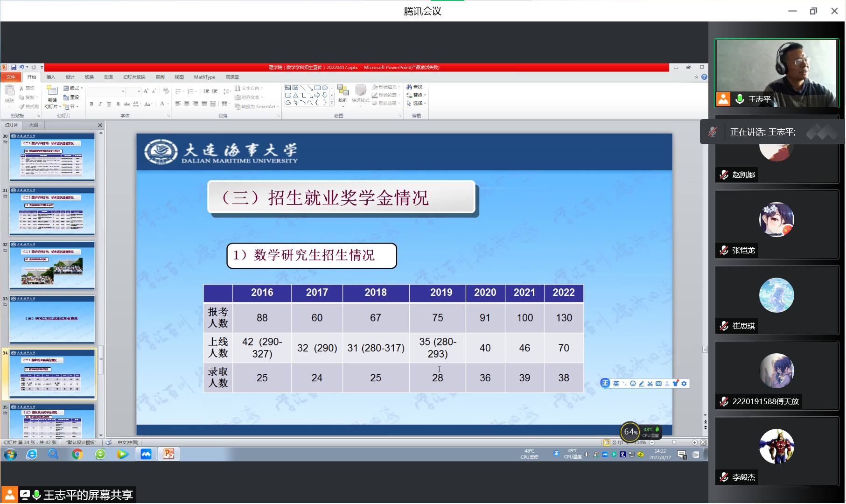
Task: Click the scissors icon in input method toolbar
Action: (x=650, y=384)
